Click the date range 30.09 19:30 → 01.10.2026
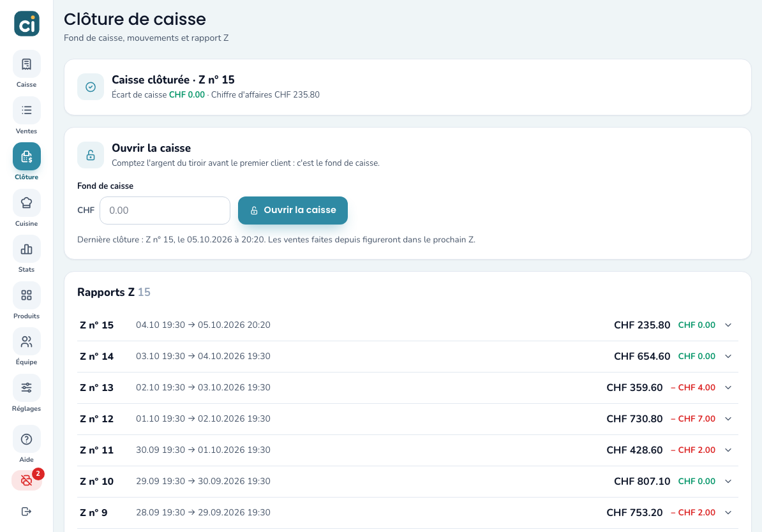762x532 pixels. 203,450
